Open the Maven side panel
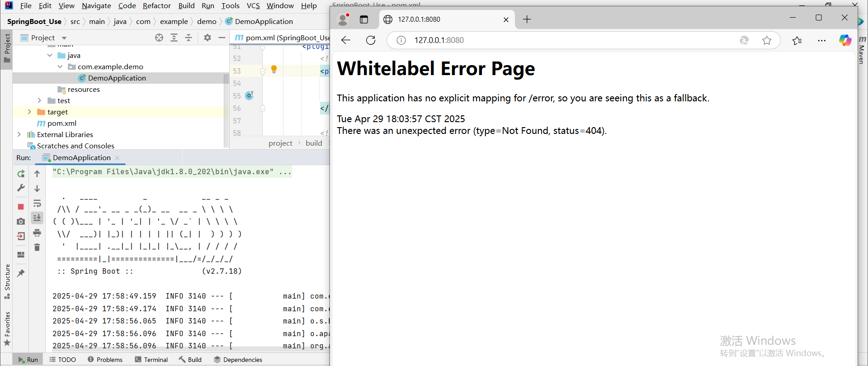Viewport: 868px width, 366px height. [862, 50]
